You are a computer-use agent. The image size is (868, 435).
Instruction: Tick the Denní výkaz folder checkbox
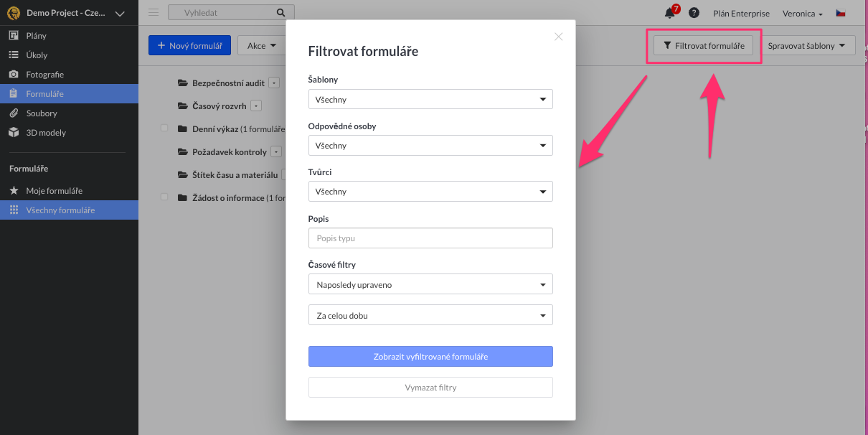point(164,128)
